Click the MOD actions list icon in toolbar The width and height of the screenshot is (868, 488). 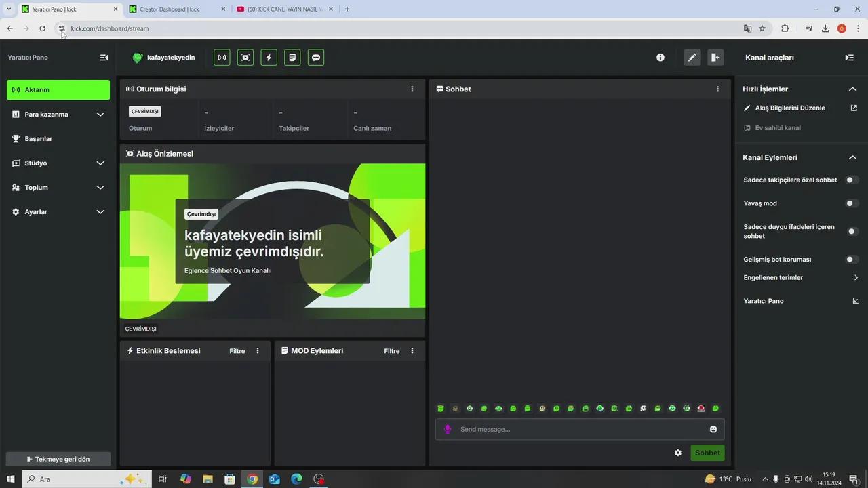(x=292, y=57)
